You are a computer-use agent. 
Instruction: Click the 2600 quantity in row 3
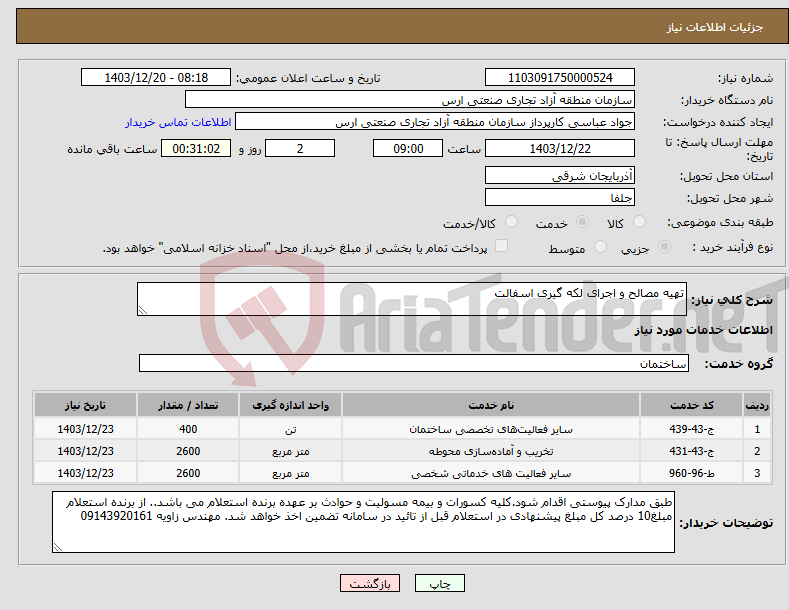coord(188,473)
